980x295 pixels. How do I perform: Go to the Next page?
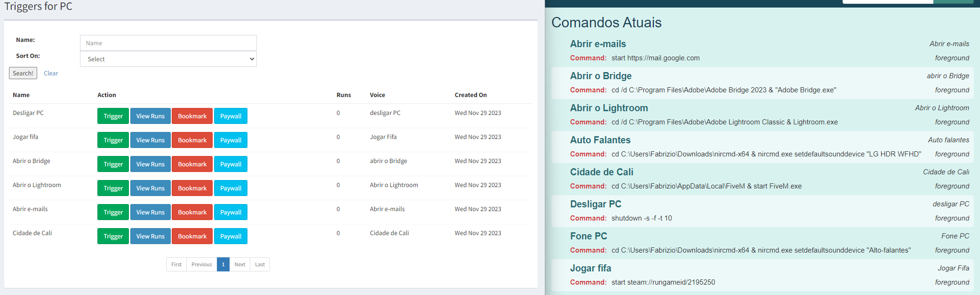click(x=240, y=264)
